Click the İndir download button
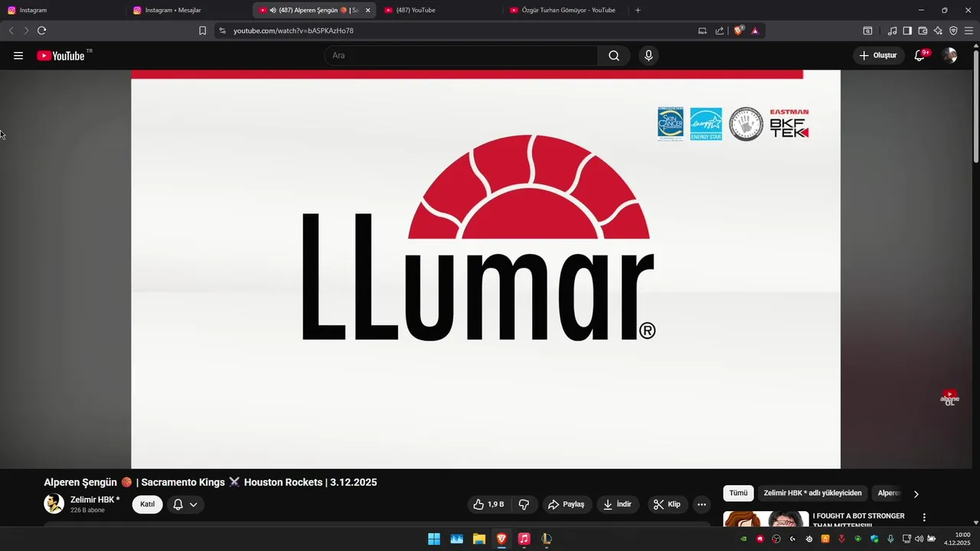 pyautogui.click(x=617, y=504)
